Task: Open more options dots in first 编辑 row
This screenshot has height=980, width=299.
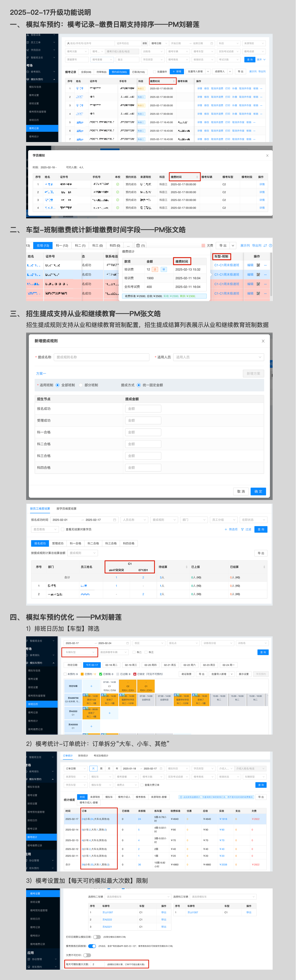Action: (x=265, y=265)
